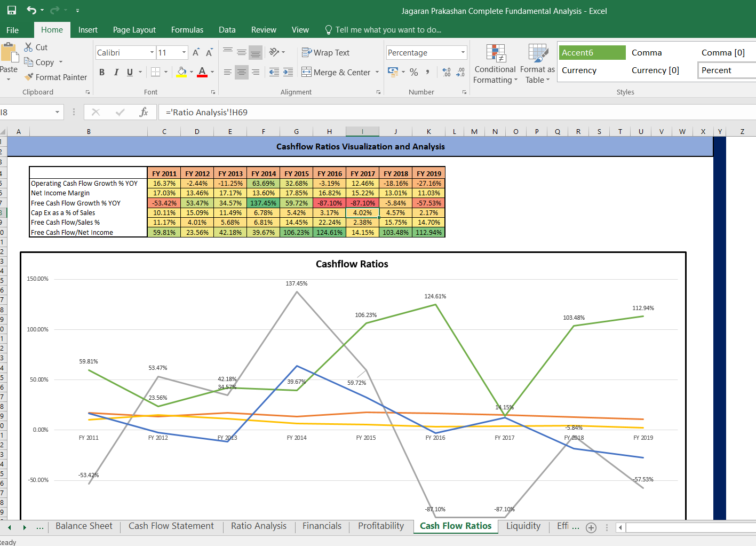Viewport: 756px width, 546px height.
Task: Increase font size with large A
Action: 196,52
